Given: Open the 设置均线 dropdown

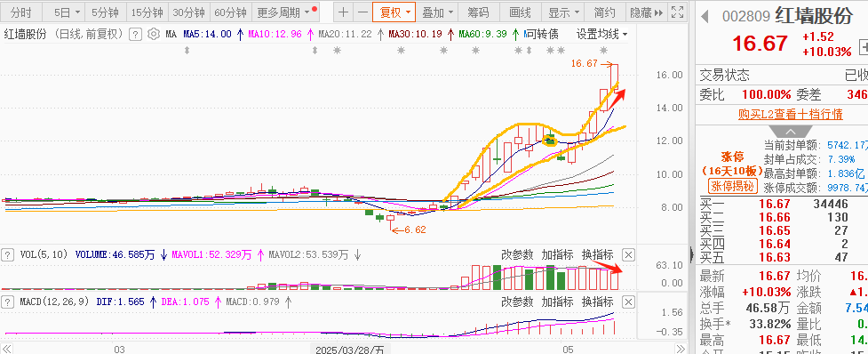Looking at the screenshot, I should click(601, 35).
